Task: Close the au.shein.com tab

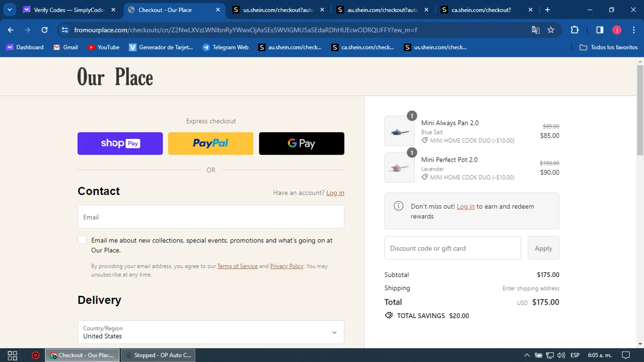Action: pyautogui.click(x=426, y=10)
